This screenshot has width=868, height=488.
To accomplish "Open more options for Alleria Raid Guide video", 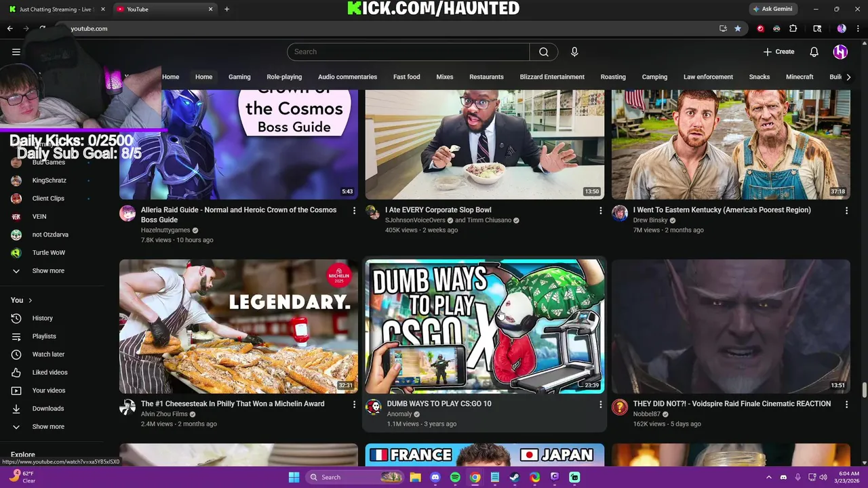I will tap(354, 211).
